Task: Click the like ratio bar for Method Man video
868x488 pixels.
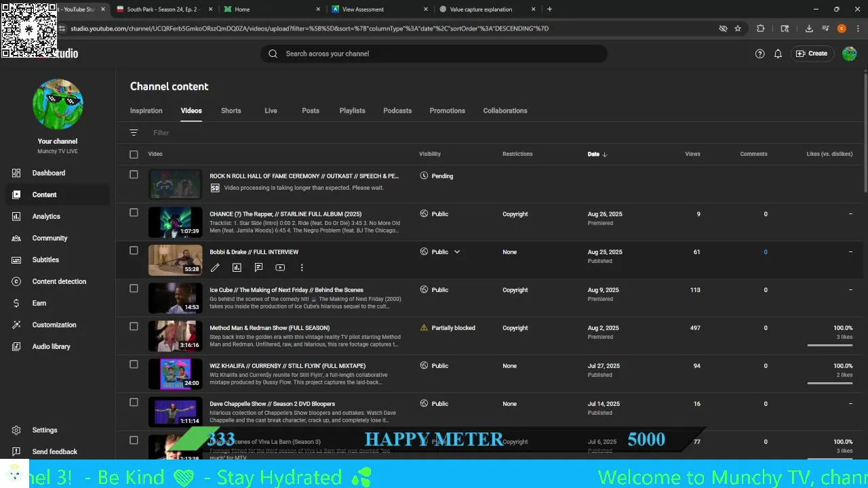Action: click(x=830, y=345)
